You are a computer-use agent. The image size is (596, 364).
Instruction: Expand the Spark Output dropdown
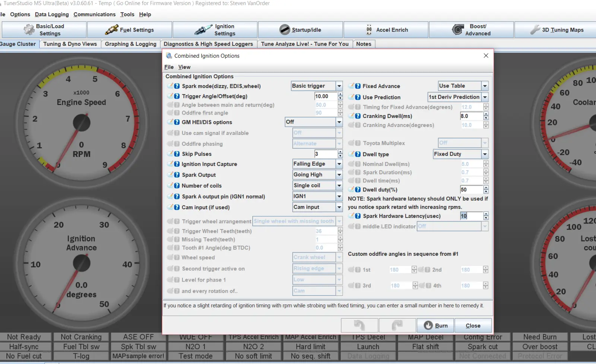(339, 175)
